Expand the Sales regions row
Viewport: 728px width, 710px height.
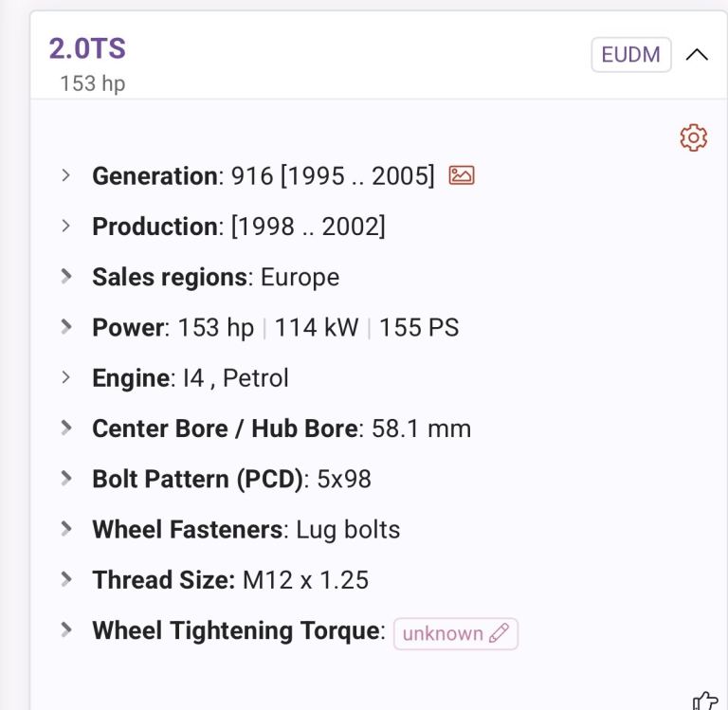tap(66, 276)
